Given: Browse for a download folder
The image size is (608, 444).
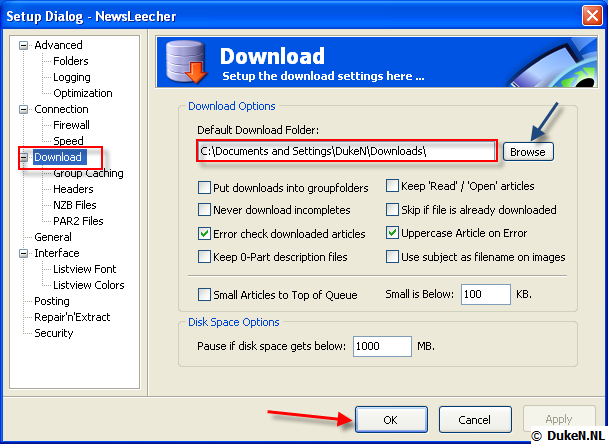Looking at the screenshot, I should [528, 152].
